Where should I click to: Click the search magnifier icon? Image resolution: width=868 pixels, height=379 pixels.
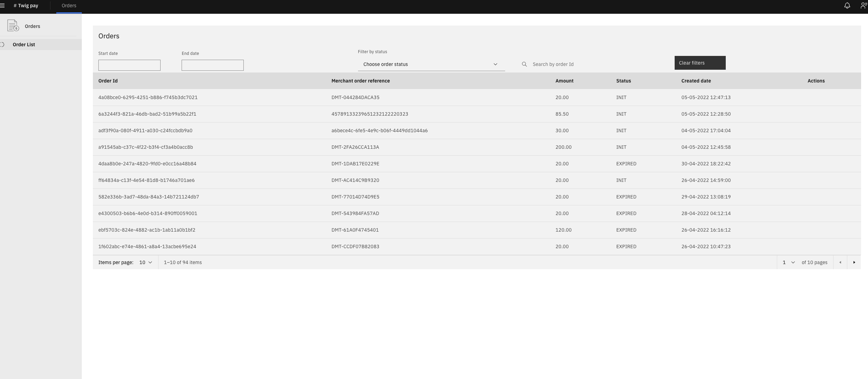coord(524,64)
